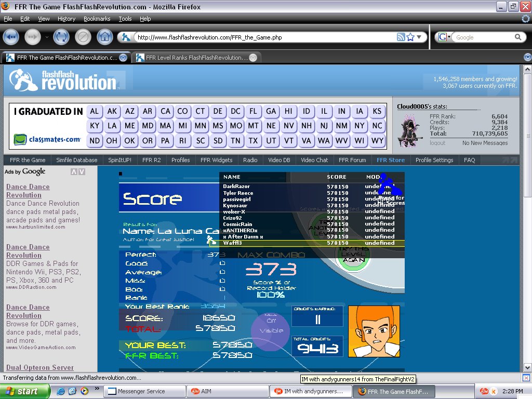Click Cloud0005's avatar image
532x399 pixels.
[410, 130]
